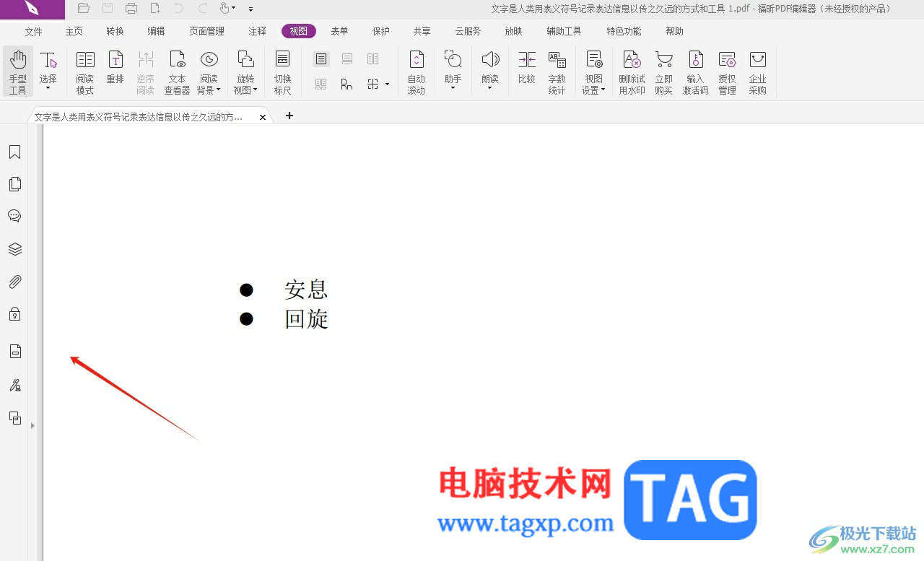Screen dimensions: 924x561
Task: Click the 企业采购 enterprise purchase icon
Action: tap(757, 71)
